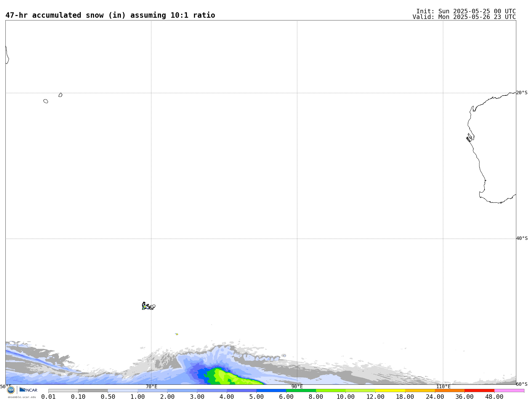Screen dimensions: 532x400
Task: Click the red 36.00 legend swatch
Action: pos(480,391)
